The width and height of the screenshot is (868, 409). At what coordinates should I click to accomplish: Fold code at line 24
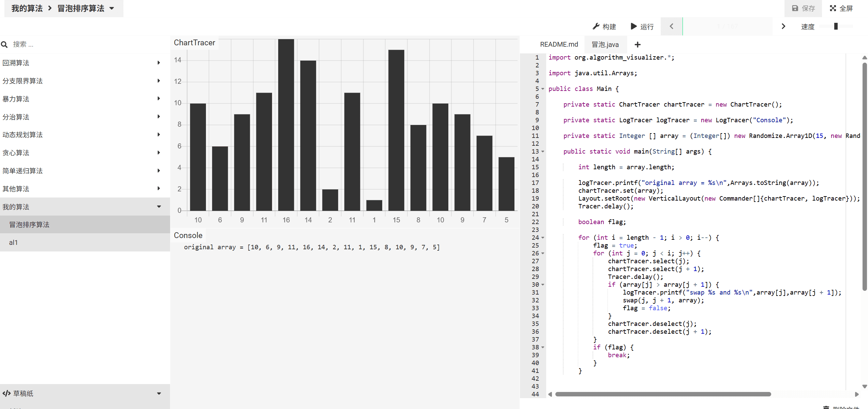pyautogui.click(x=543, y=238)
